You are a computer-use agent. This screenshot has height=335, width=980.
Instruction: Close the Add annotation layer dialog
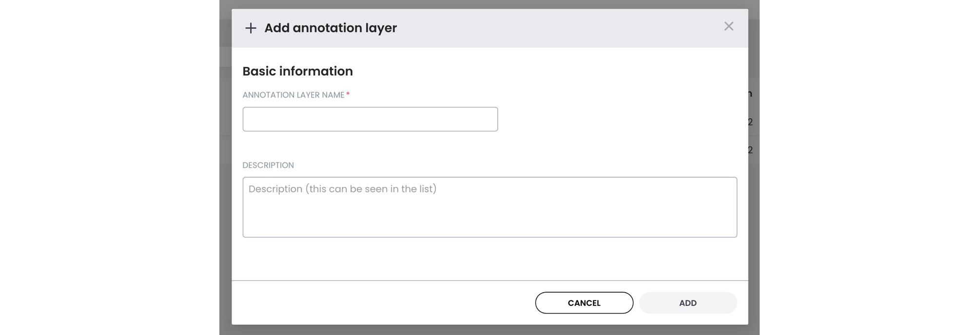tap(728, 26)
